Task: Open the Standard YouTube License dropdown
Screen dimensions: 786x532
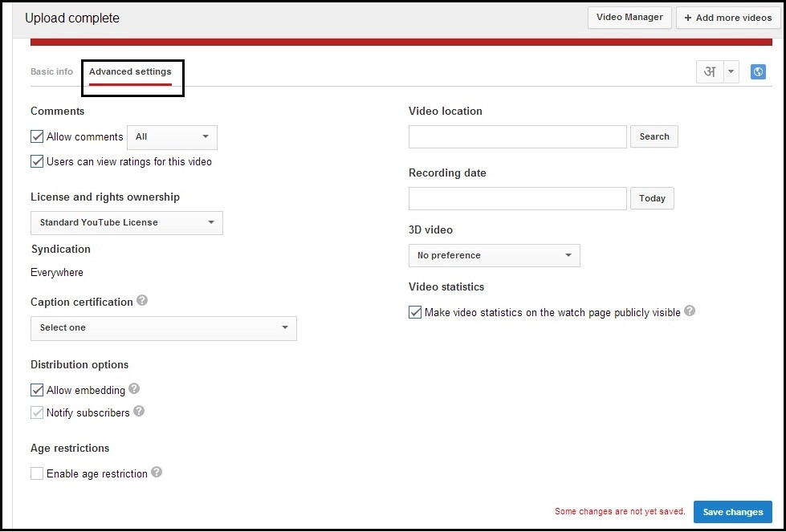Action: click(126, 223)
